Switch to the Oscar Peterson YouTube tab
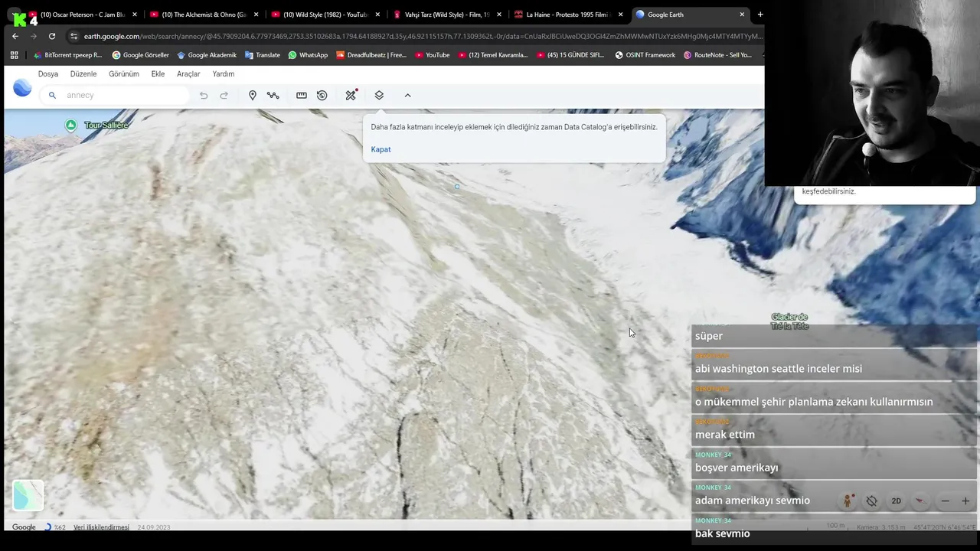980x551 pixels. (83, 15)
